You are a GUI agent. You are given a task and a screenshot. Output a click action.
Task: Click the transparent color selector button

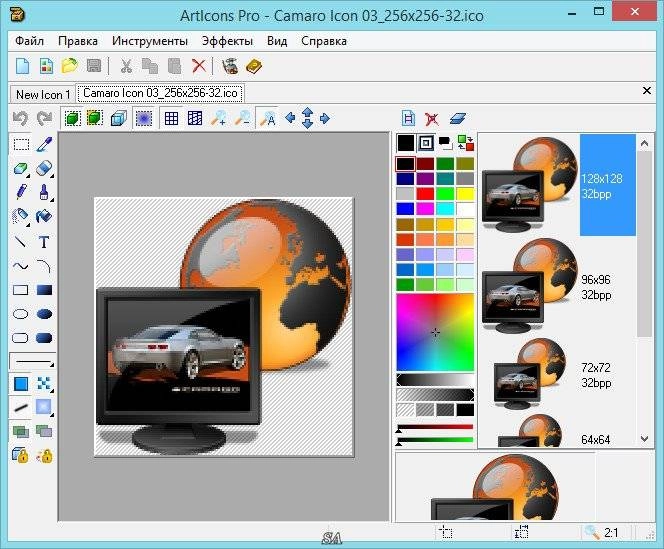[x=426, y=143]
